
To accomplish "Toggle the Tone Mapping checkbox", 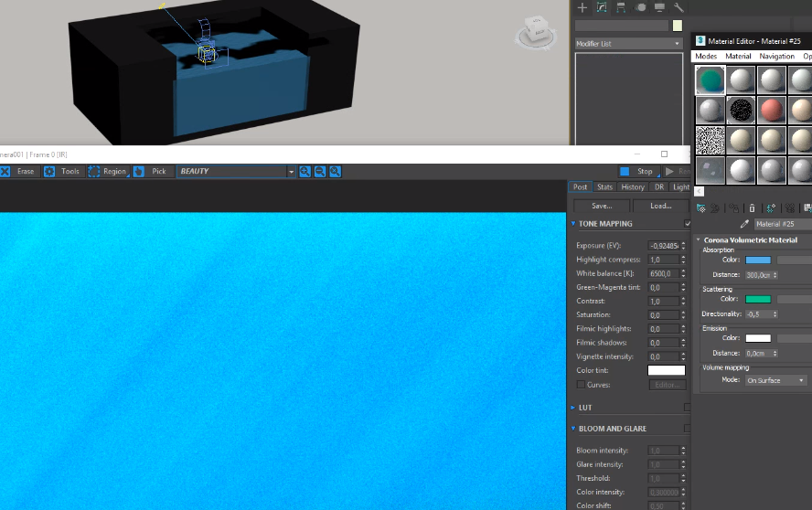I will click(688, 223).
